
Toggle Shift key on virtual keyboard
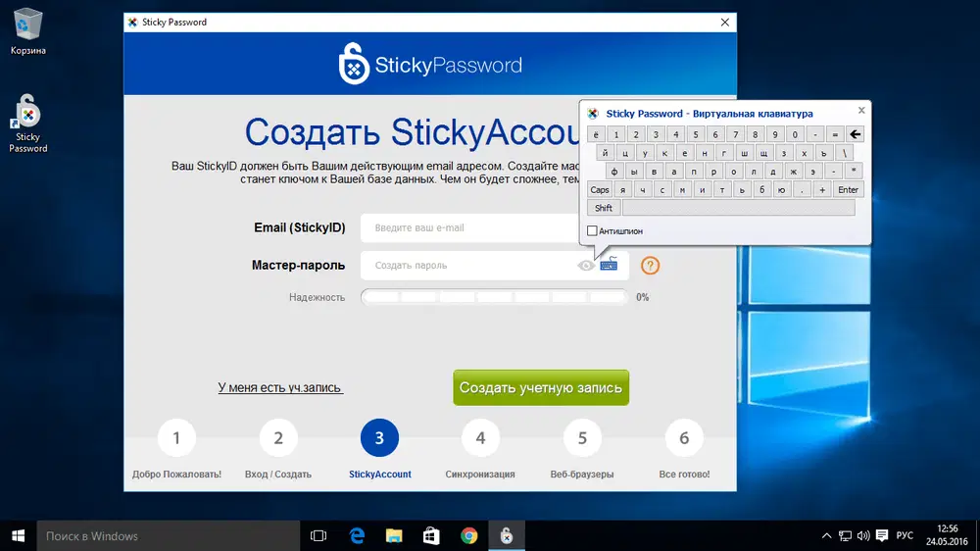603,208
